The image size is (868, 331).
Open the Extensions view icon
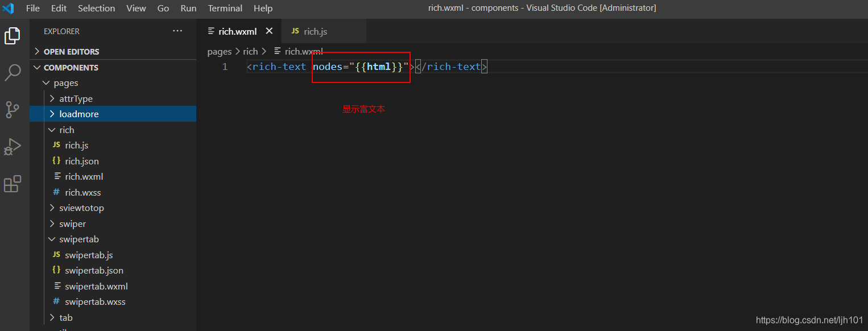click(13, 184)
